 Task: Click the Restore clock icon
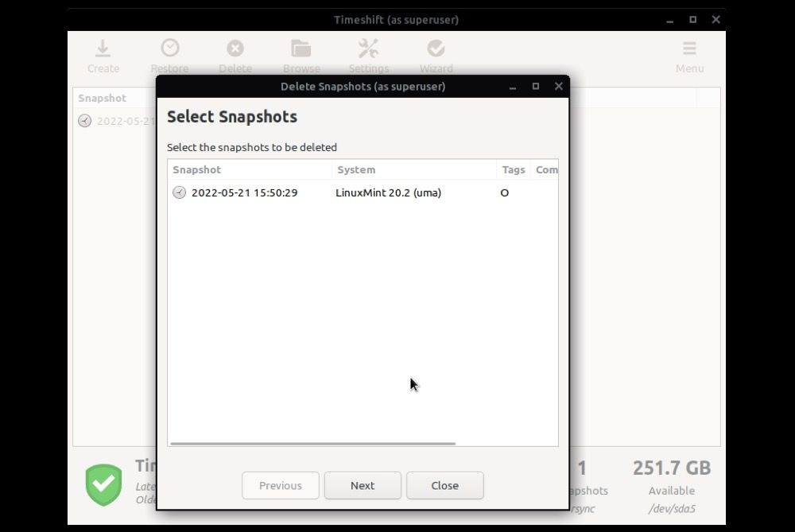pyautogui.click(x=169, y=49)
